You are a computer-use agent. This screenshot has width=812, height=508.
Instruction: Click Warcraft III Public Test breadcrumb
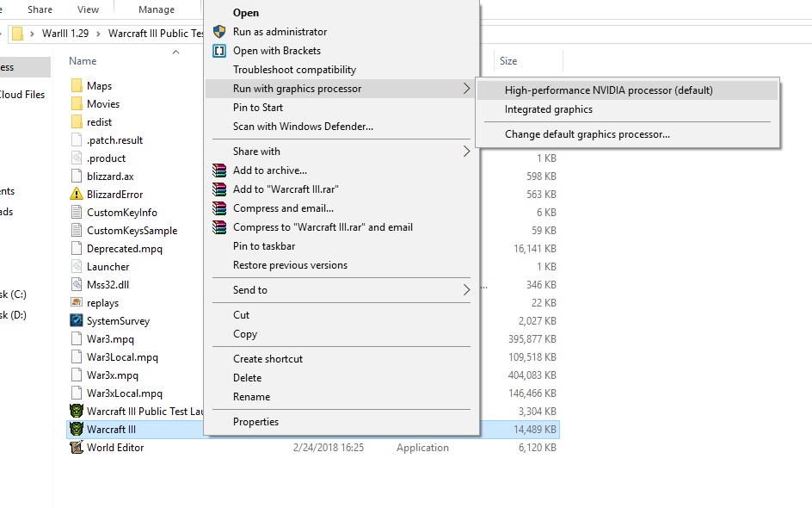pyautogui.click(x=156, y=34)
